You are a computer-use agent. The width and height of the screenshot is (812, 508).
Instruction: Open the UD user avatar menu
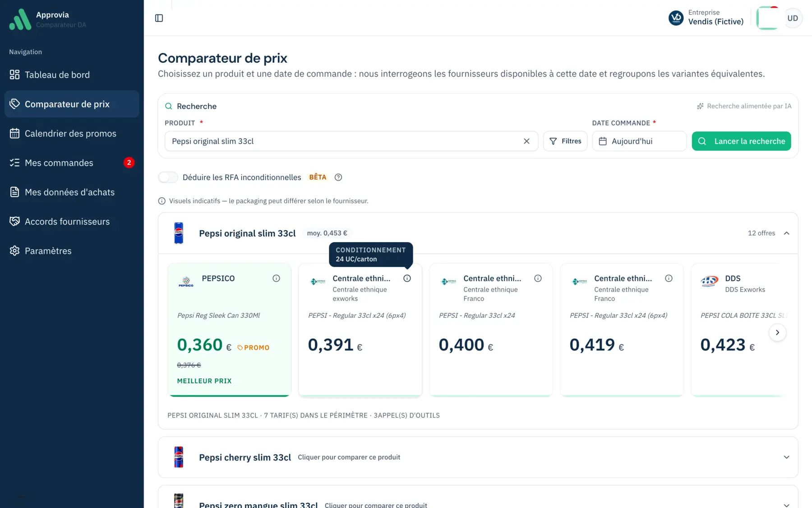[793, 18]
